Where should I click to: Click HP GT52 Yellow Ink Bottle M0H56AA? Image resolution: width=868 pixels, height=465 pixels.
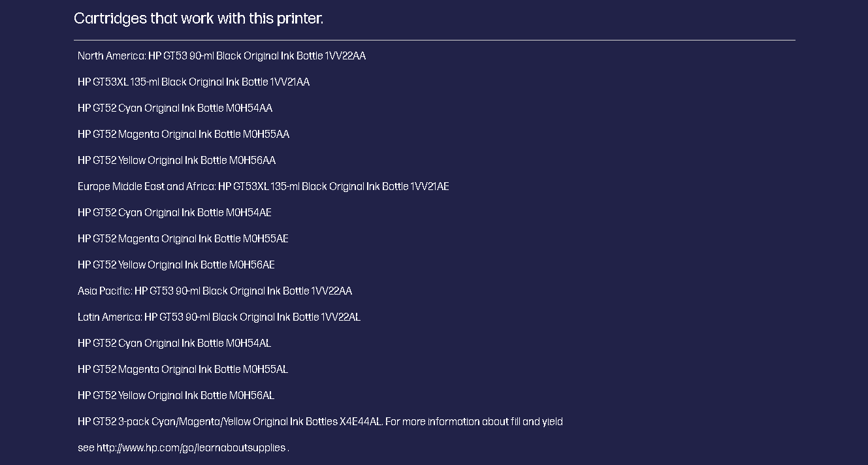176,161
